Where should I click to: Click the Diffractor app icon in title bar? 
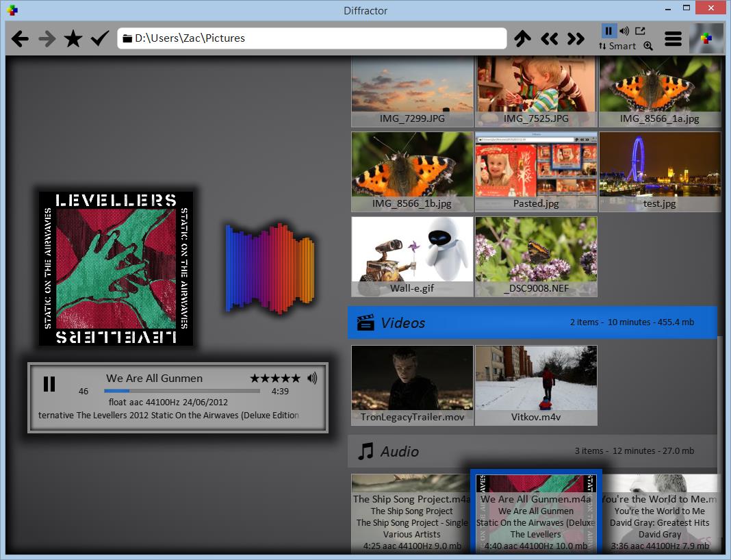click(x=12, y=10)
